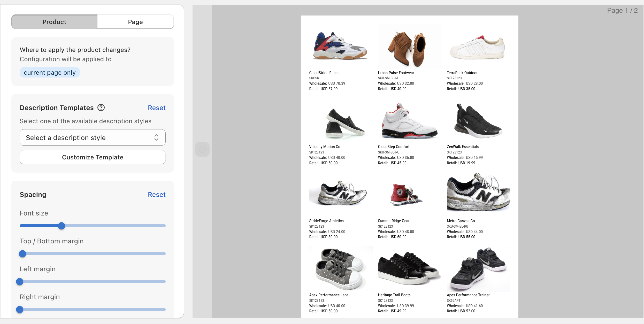Open the Description Templates help icon
The height and width of the screenshot is (324, 644).
(x=101, y=107)
